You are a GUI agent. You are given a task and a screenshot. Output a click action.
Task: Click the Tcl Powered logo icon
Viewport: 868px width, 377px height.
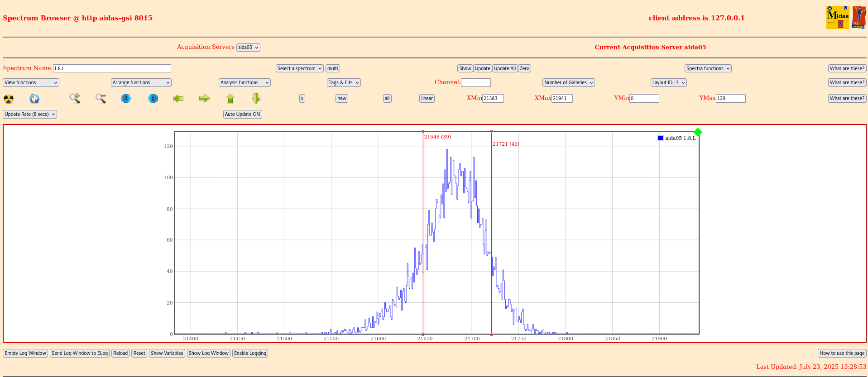pyautogui.click(x=859, y=18)
